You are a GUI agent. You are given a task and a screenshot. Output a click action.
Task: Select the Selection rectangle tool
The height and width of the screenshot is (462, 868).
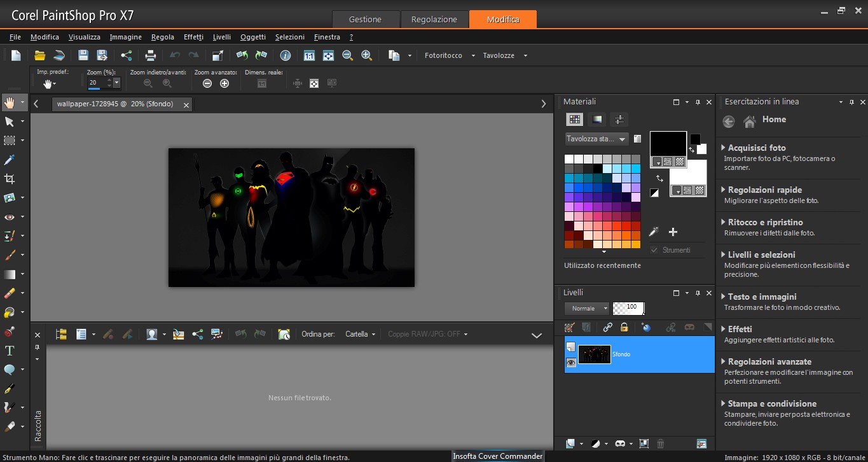click(x=10, y=141)
